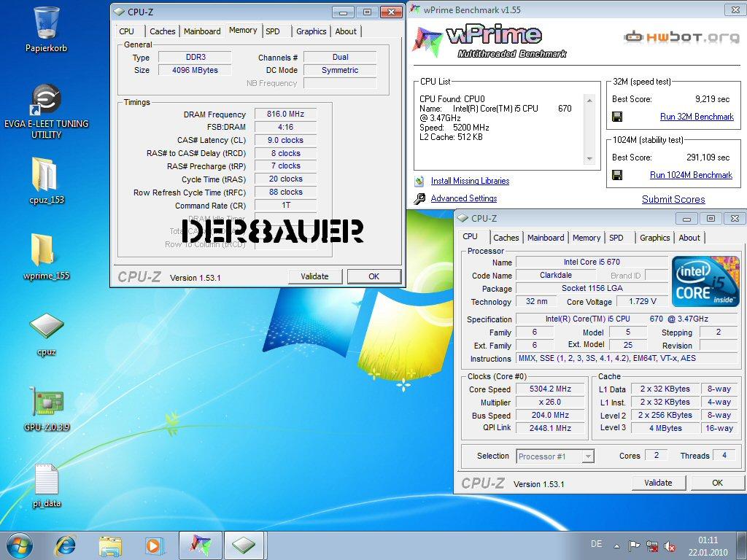Open the DE language indicator
The image size is (747, 560).
597,544
